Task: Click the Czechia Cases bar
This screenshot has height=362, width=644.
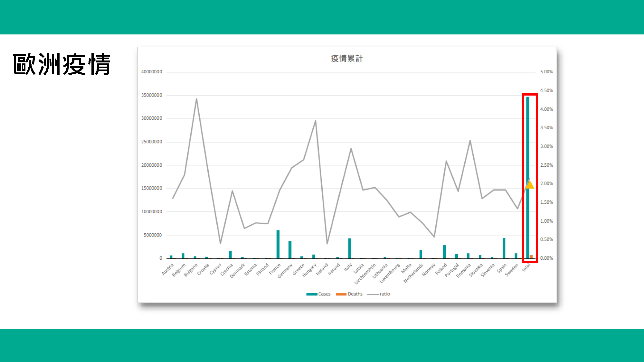Action: tap(230, 255)
